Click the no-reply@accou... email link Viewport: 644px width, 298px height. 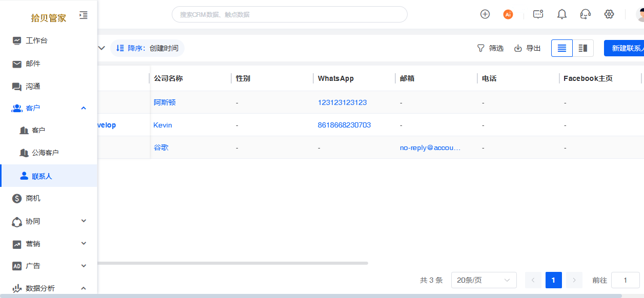pos(430,147)
